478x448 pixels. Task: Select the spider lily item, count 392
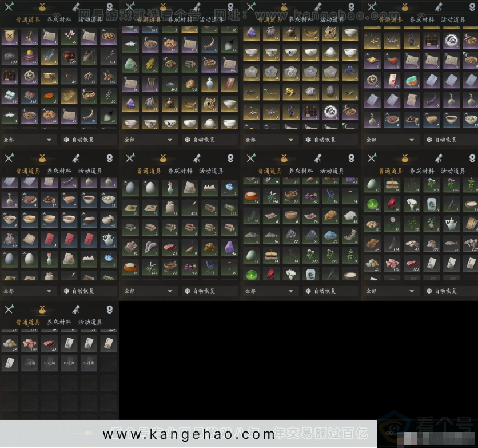click(170, 84)
